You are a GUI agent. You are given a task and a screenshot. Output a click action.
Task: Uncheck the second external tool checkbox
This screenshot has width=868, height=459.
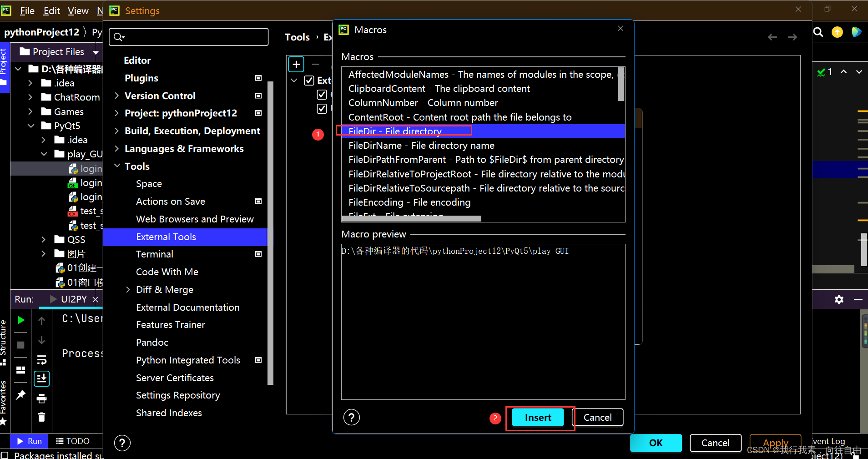[323, 109]
